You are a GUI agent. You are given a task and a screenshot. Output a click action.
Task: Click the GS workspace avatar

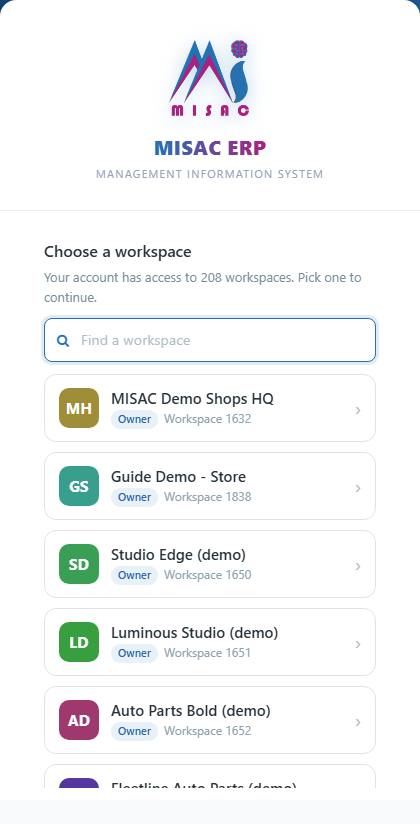79,486
